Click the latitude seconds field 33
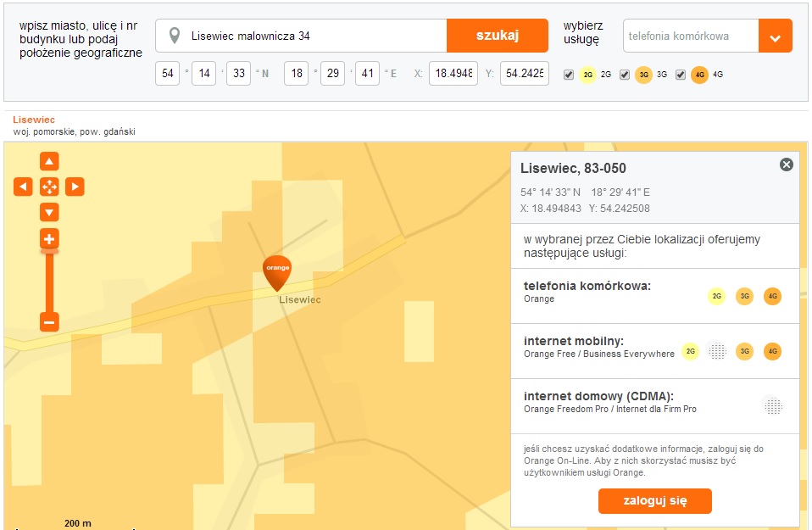 [x=239, y=73]
